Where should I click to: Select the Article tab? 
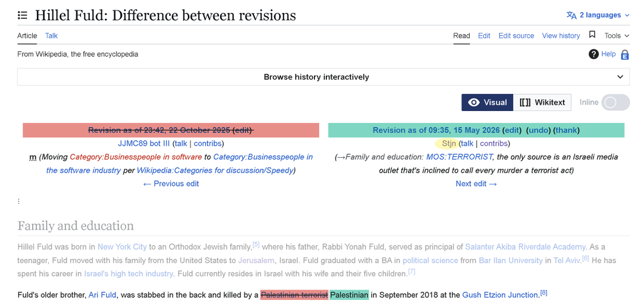point(27,35)
